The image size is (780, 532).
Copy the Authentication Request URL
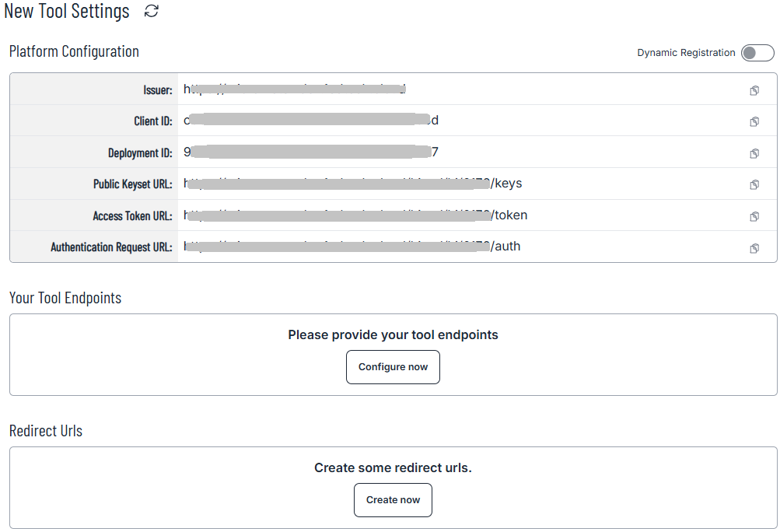(754, 247)
